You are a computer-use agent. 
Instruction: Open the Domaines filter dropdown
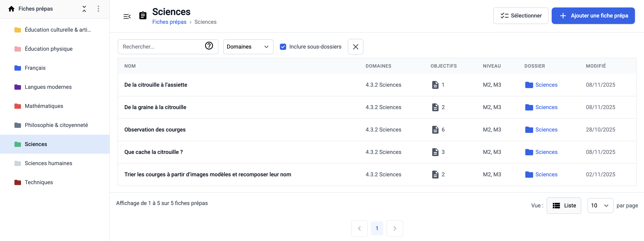coord(248,47)
